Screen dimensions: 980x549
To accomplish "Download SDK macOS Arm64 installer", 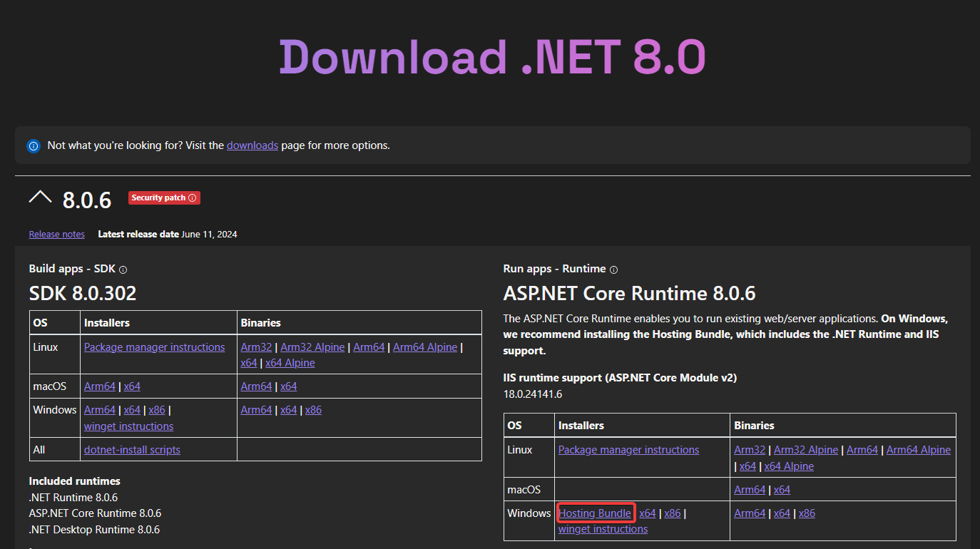I will tap(99, 386).
